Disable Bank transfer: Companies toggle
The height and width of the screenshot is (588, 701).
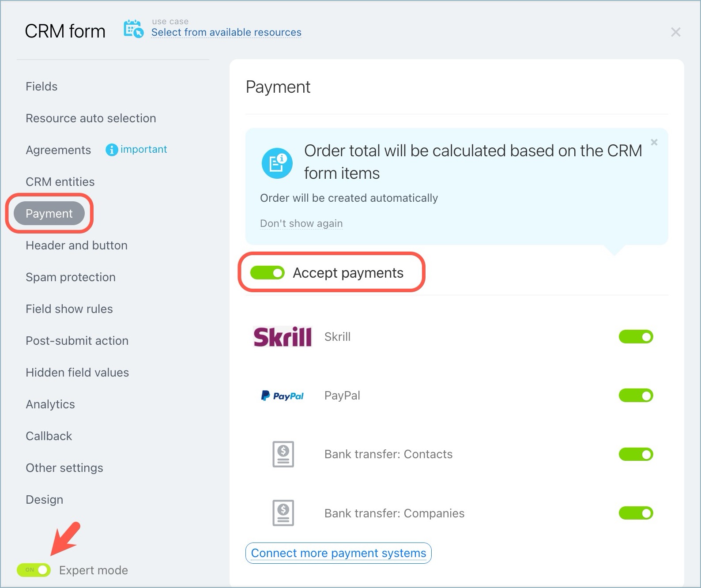[x=636, y=513]
